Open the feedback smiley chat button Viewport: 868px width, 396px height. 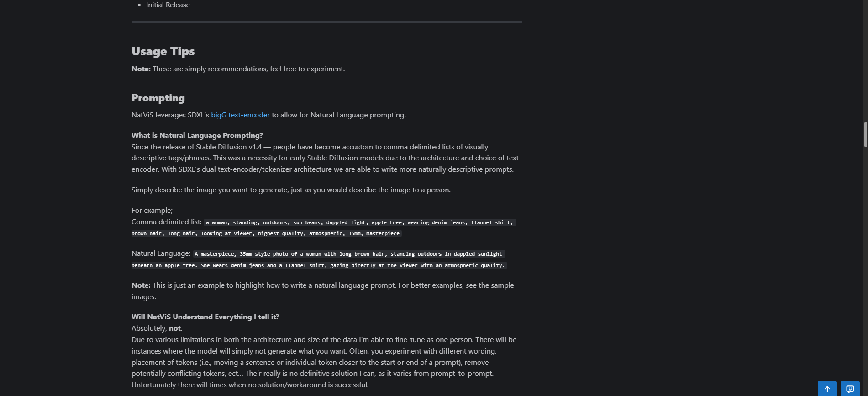point(850,389)
